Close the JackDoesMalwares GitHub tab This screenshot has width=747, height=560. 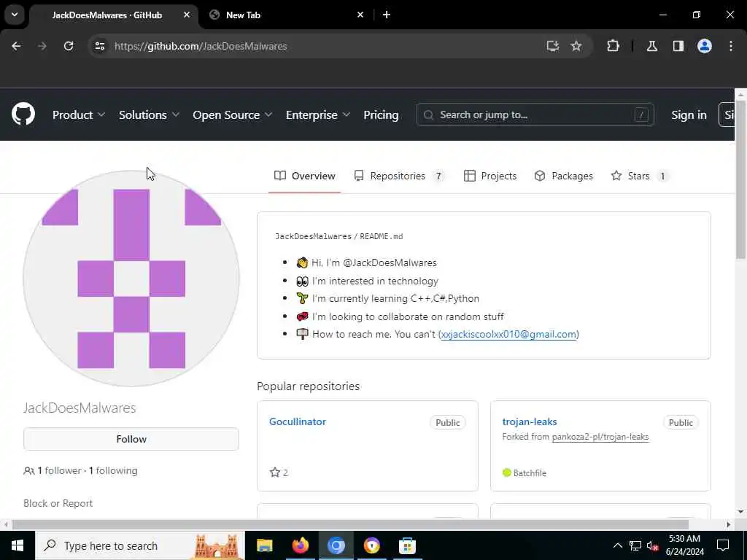click(x=187, y=15)
